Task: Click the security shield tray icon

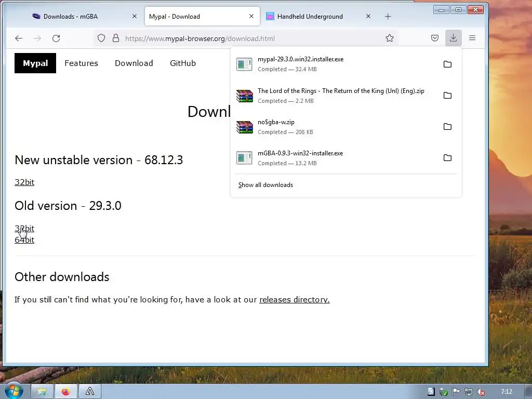Action: point(444,392)
